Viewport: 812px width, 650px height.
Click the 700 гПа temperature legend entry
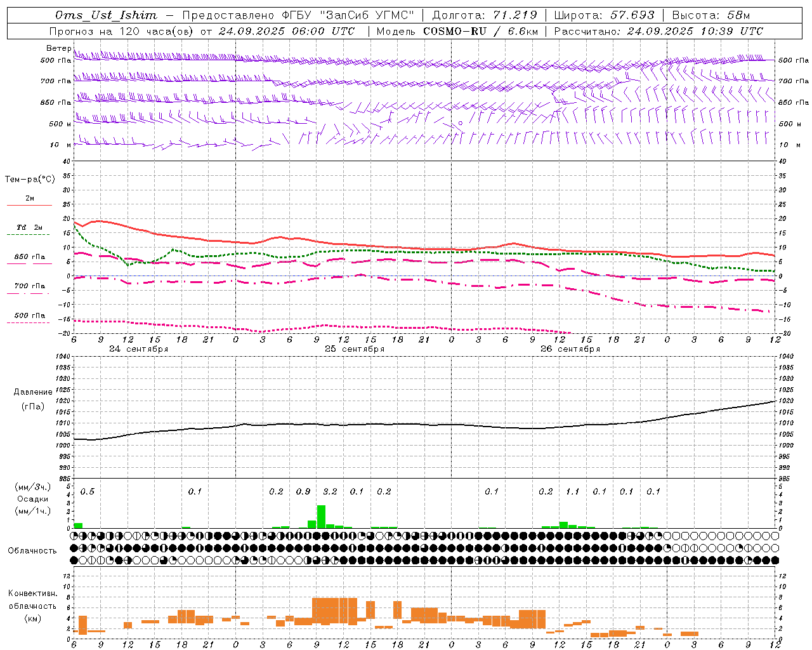click(x=30, y=286)
